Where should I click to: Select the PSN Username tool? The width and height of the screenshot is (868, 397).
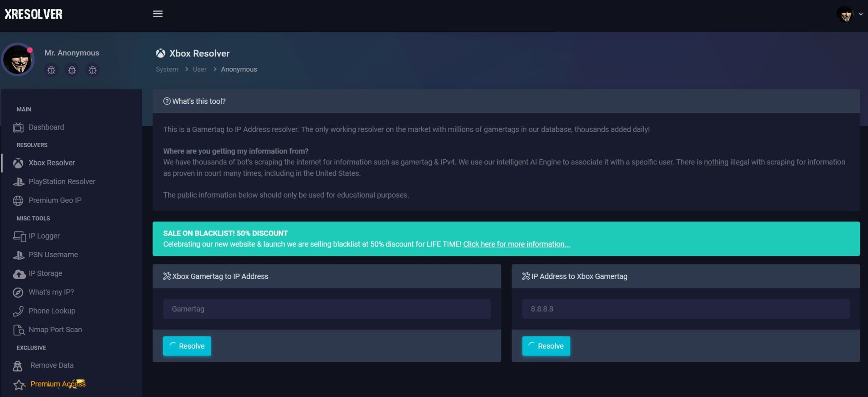pyautogui.click(x=53, y=255)
